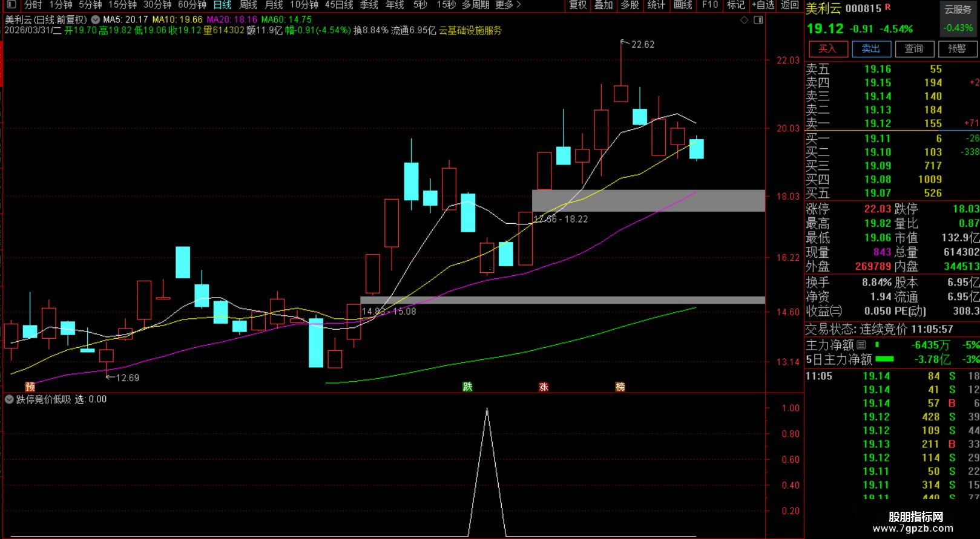Screen dimensions: 980x539
Task: Click the green 跌 marker below the chart
Action: tap(467, 387)
